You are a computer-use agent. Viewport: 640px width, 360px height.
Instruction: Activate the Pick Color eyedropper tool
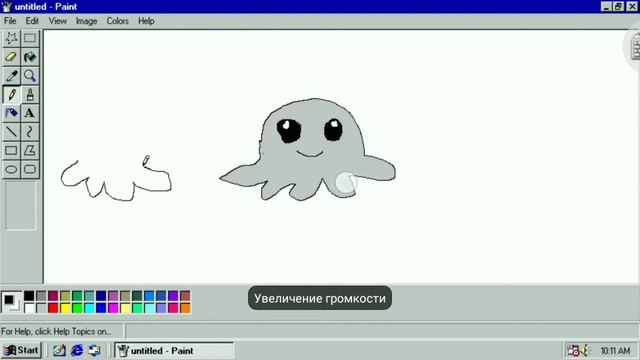11,76
